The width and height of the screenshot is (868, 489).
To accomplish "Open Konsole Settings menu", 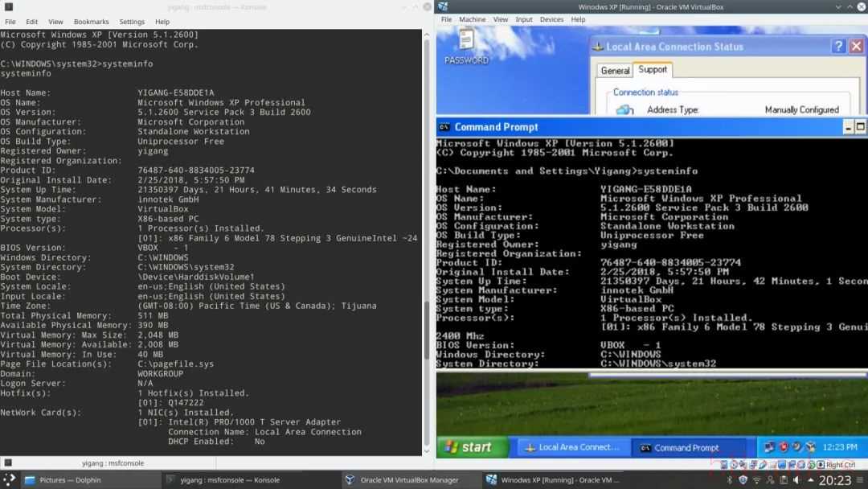I will coord(132,22).
